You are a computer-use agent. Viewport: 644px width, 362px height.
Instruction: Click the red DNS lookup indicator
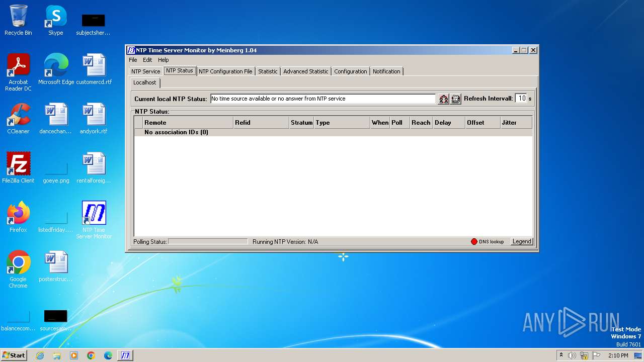(474, 242)
